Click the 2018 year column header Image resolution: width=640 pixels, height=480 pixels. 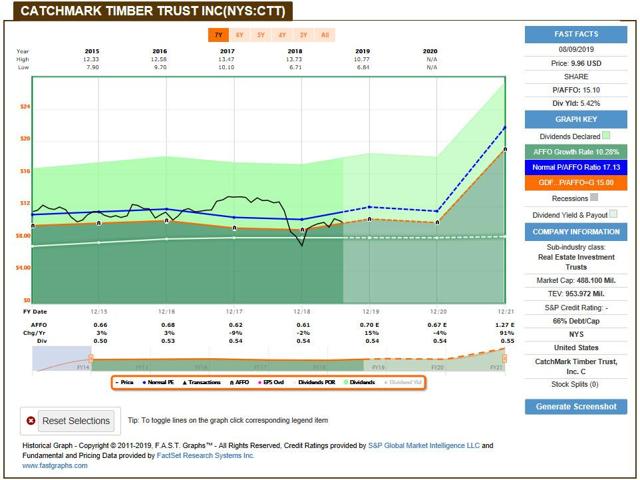coord(295,51)
